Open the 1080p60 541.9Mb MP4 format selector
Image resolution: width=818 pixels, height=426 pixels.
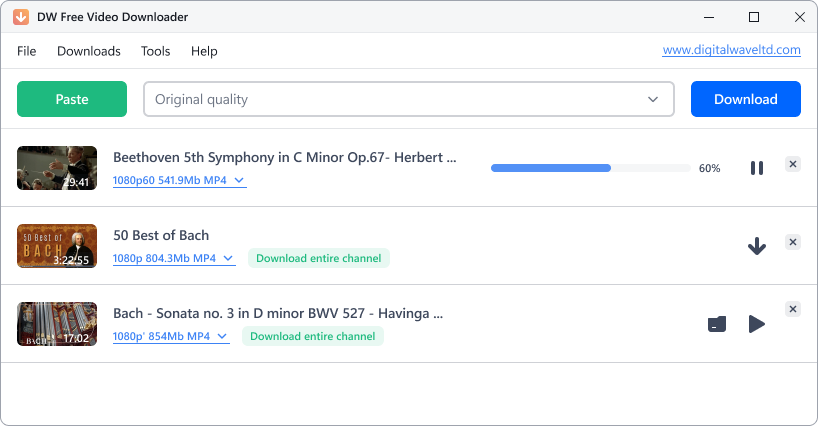(x=179, y=181)
